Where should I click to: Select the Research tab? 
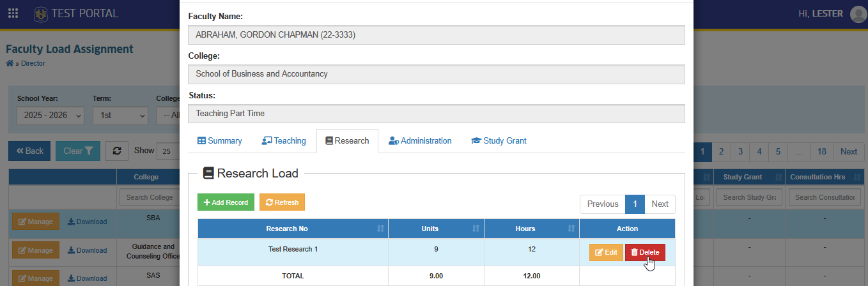(347, 141)
